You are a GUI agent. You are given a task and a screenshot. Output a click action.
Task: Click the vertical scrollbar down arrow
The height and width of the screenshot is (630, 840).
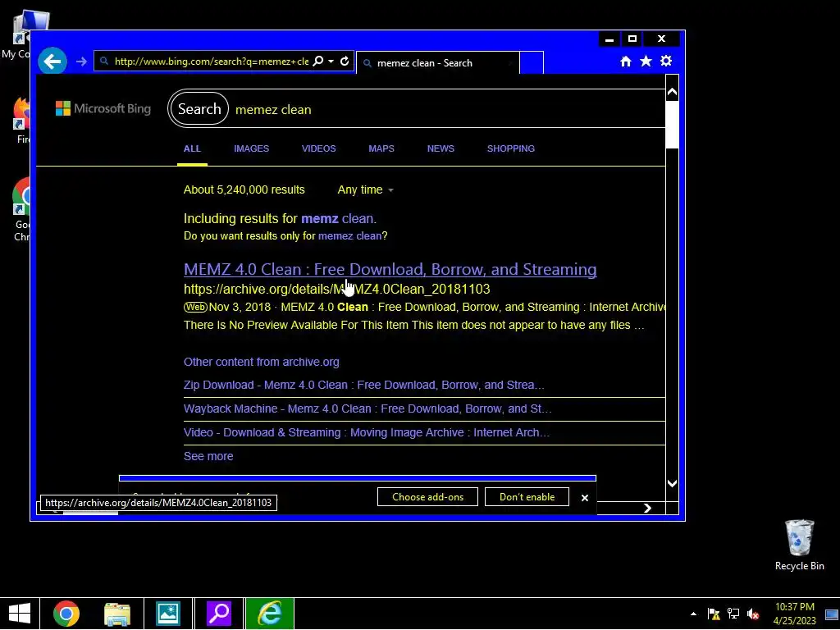pos(672,483)
